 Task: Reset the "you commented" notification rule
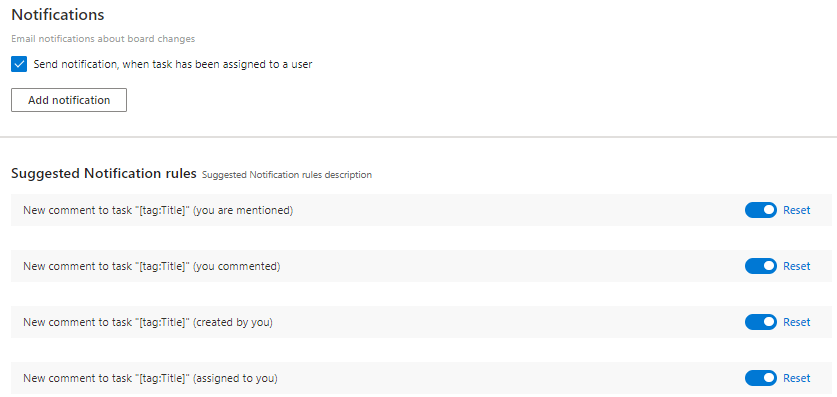pyautogui.click(x=796, y=266)
